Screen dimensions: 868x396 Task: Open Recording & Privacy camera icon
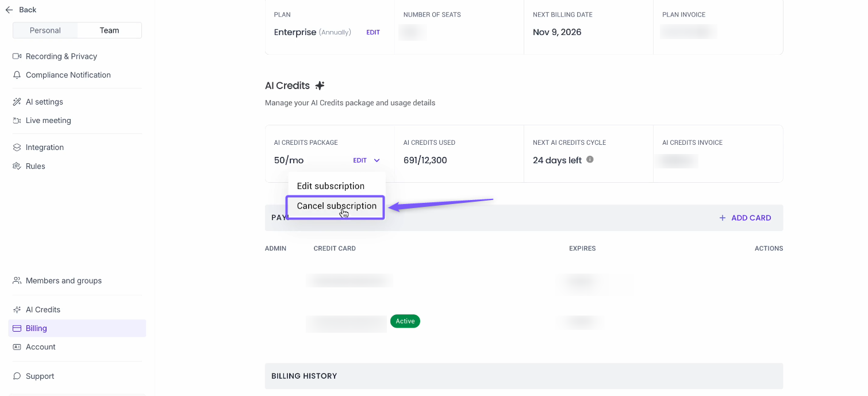[x=17, y=56]
